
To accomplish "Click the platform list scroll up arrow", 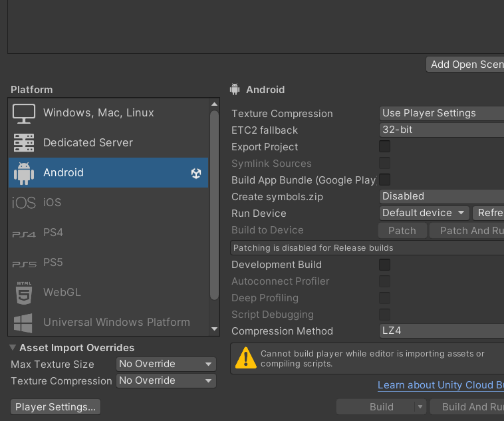I will 214,104.
